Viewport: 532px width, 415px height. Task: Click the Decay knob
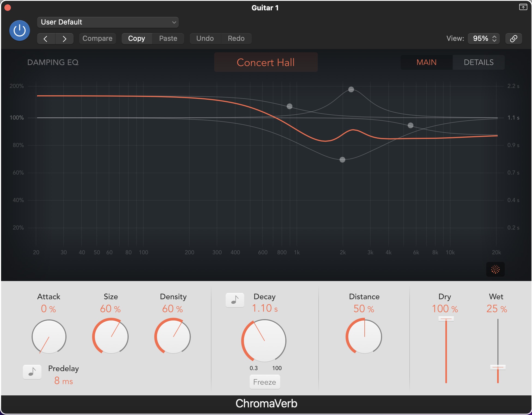point(264,341)
